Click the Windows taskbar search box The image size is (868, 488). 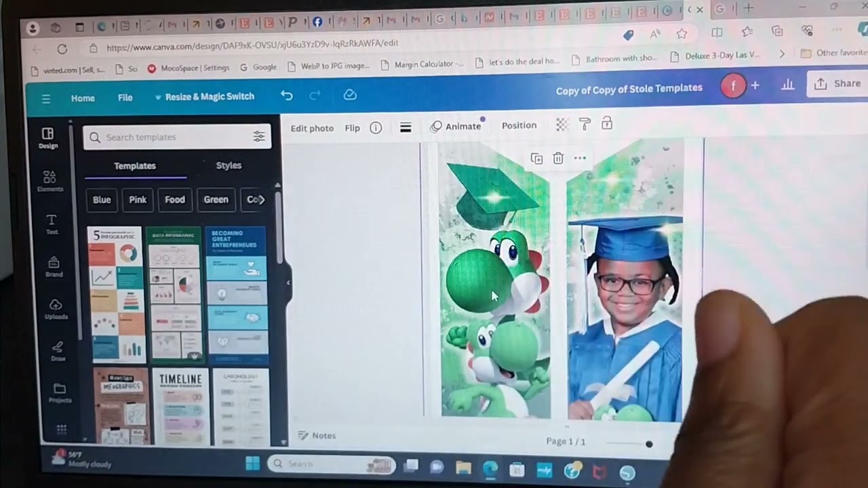tap(331, 464)
